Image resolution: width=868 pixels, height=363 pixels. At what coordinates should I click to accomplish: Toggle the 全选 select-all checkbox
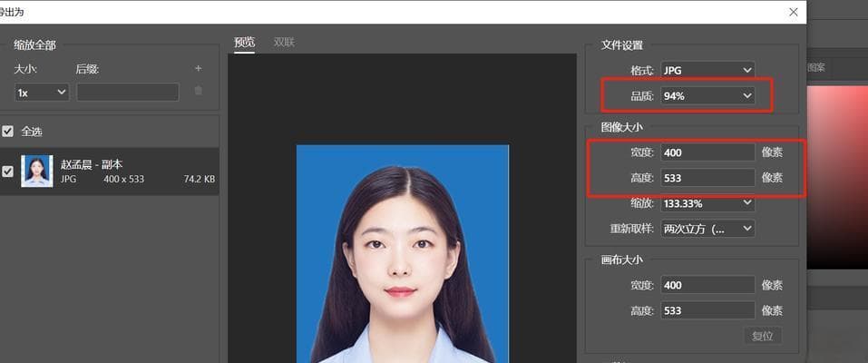tap(8, 132)
